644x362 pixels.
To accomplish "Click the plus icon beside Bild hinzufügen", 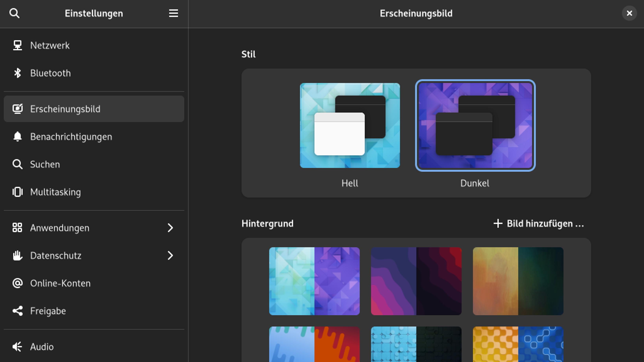I will coord(498,223).
